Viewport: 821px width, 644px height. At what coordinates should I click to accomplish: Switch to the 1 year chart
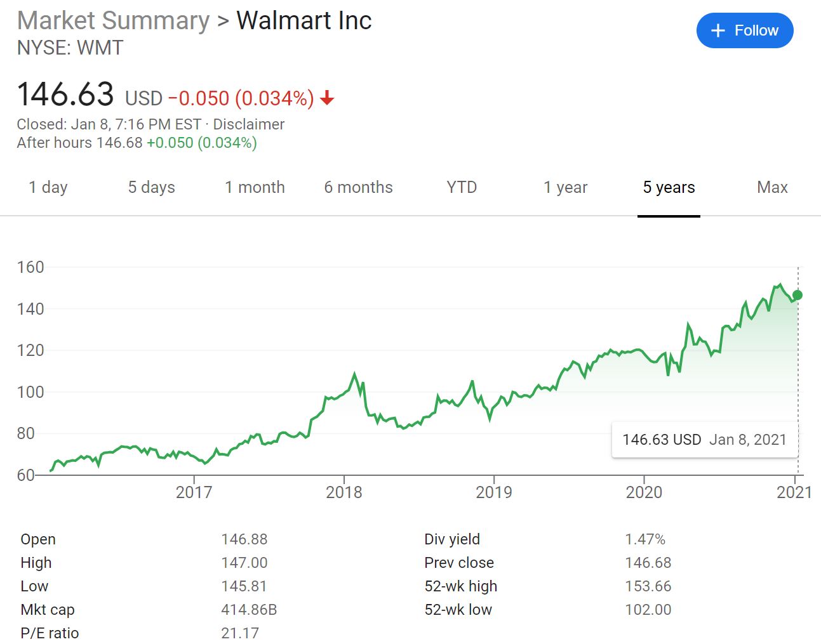(564, 187)
